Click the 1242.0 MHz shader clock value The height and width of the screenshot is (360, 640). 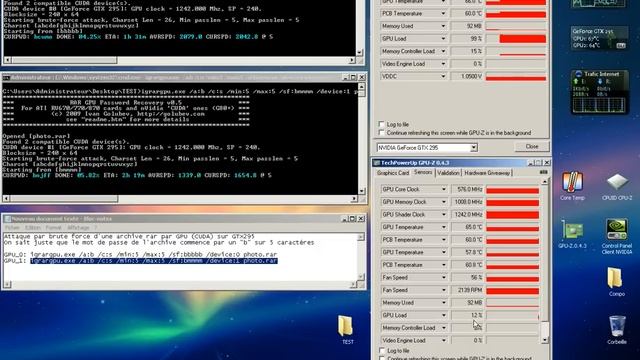[x=467, y=215]
